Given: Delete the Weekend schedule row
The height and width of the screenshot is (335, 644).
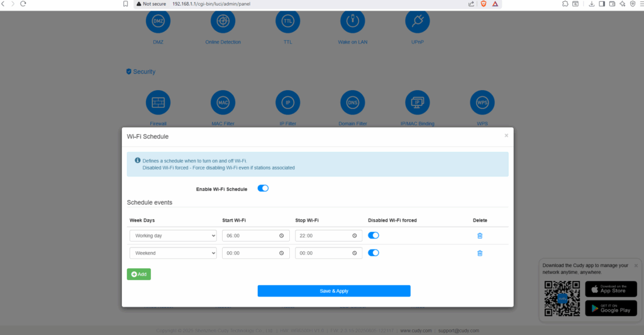Looking at the screenshot, I should [480, 253].
